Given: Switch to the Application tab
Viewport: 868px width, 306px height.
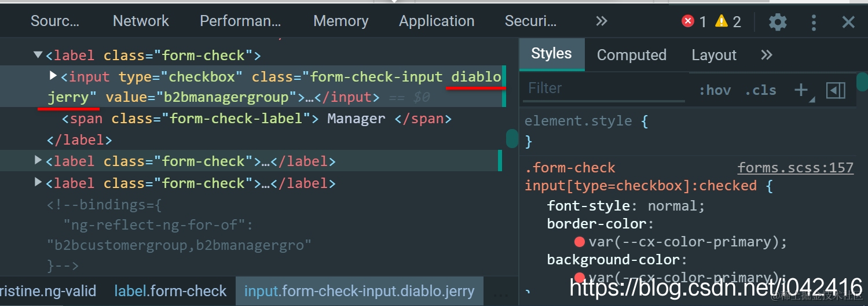Looking at the screenshot, I should pyautogui.click(x=437, y=21).
